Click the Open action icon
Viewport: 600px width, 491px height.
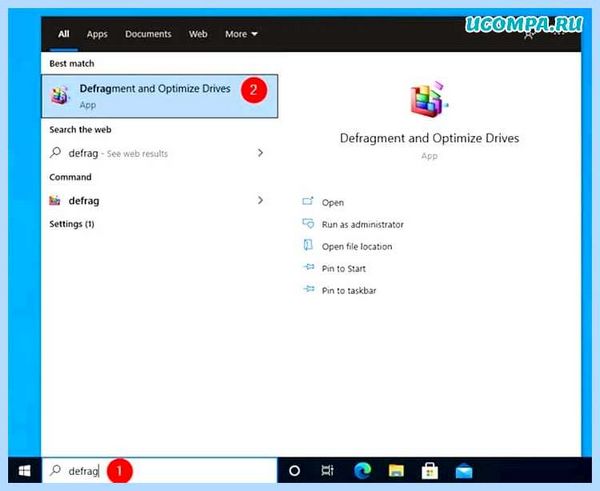click(308, 201)
